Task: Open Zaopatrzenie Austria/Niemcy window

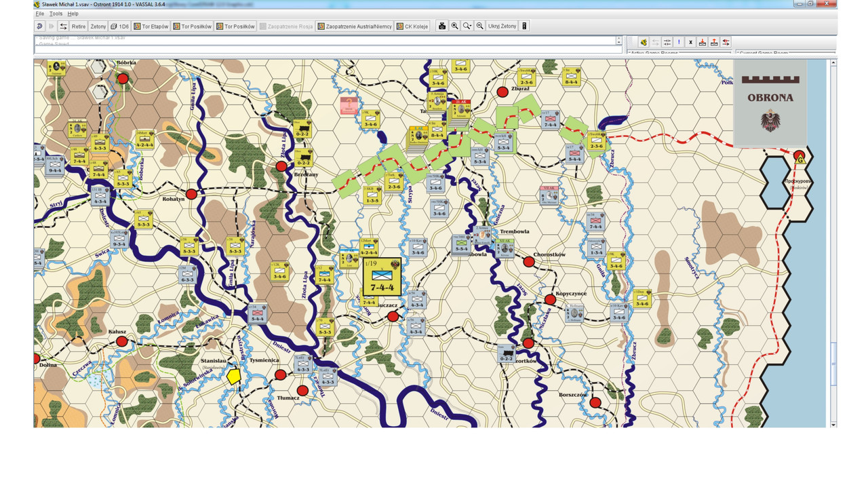Action: (355, 26)
